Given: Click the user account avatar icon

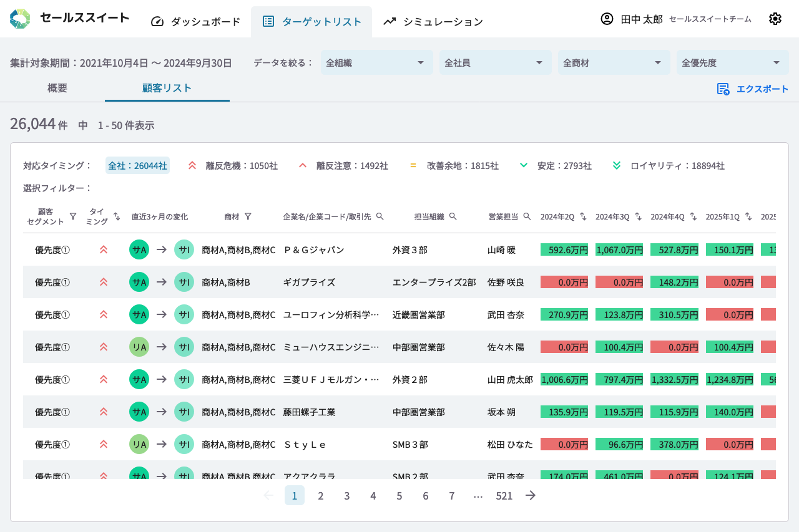Looking at the screenshot, I should [x=607, y=19].
